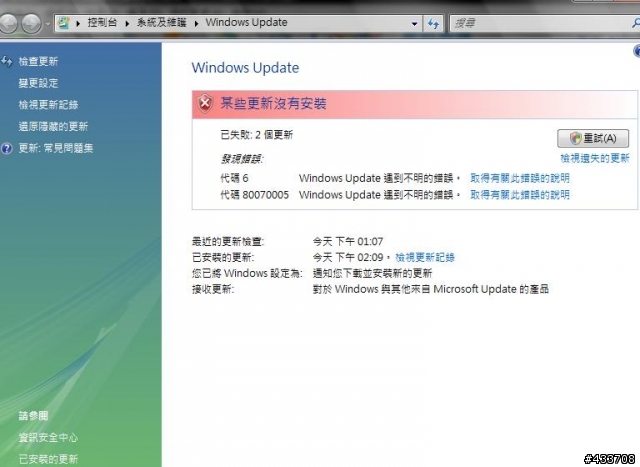The height and width of the screenshot is (467, 640).
Task: Click the 檢查更新 refresh arrows icon
Action: (6, 61)
